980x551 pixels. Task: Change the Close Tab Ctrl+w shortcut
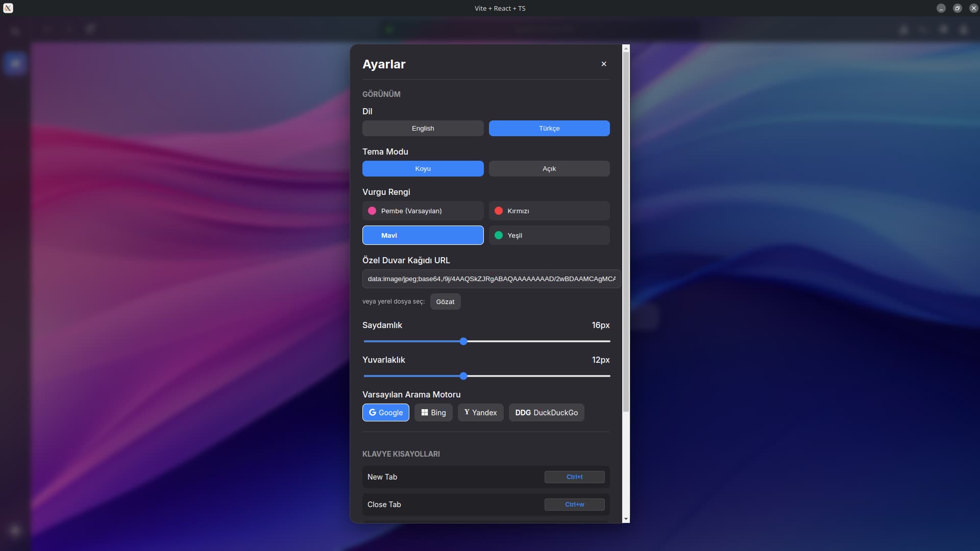(574, 504)
